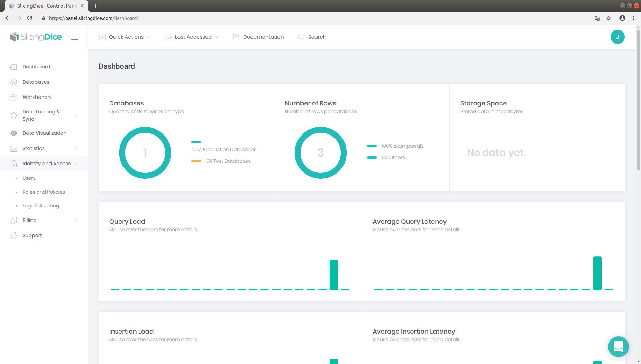Click the 'No data yet.' text

(496, 152)
